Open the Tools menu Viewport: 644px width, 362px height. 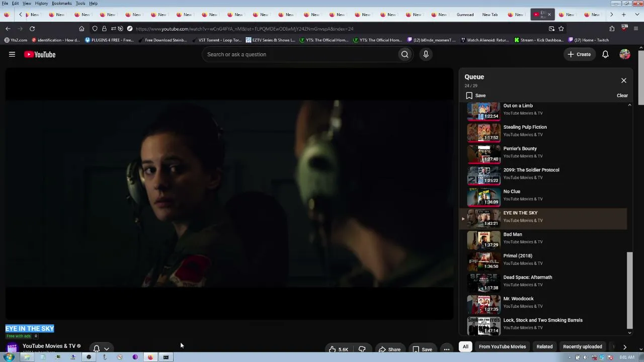pyautogui.click(x=80, y=4)
